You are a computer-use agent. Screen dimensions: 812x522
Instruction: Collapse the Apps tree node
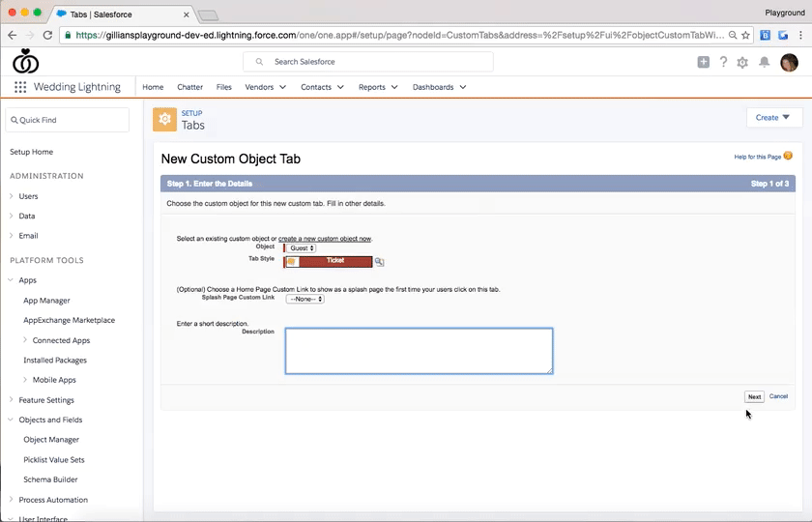pos(11,279)
